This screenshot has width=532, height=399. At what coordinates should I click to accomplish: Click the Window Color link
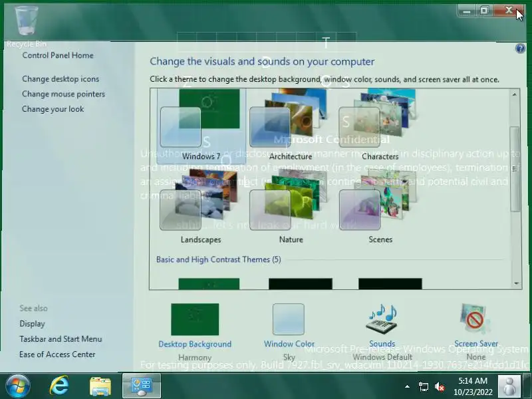289,344
